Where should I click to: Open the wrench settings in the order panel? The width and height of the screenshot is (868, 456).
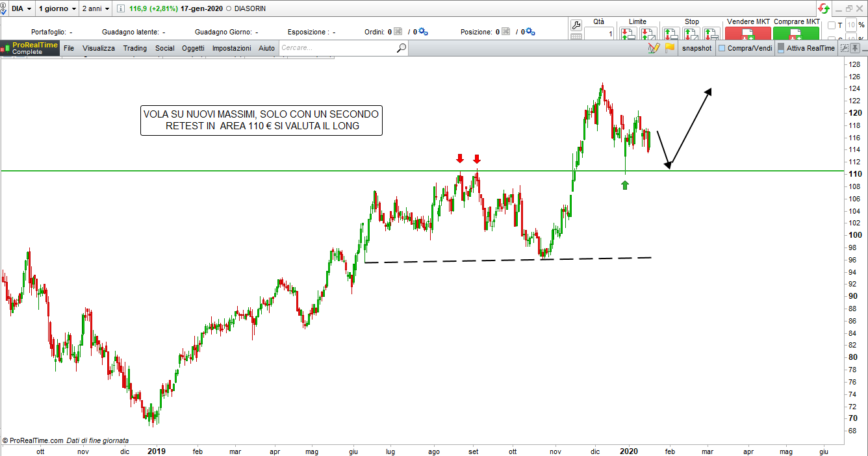tap(576, 25)
